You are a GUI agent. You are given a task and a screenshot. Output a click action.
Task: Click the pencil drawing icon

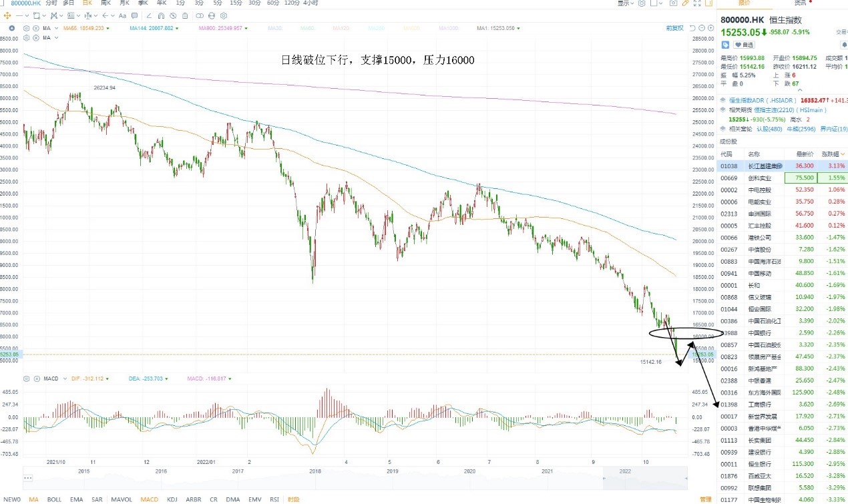686,3
